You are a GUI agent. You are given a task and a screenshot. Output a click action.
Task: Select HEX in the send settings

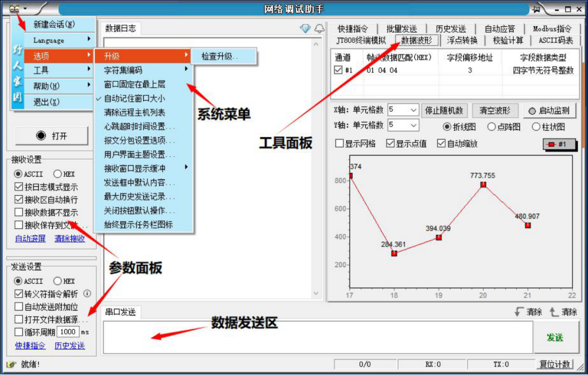57,281
